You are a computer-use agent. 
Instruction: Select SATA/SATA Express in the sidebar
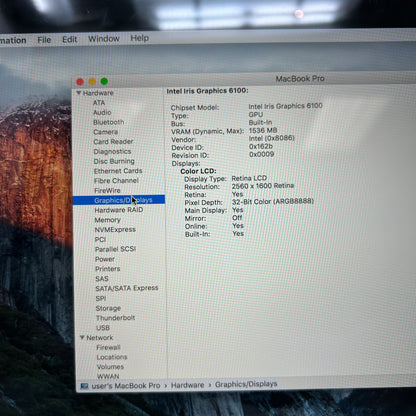click(127, 288)
